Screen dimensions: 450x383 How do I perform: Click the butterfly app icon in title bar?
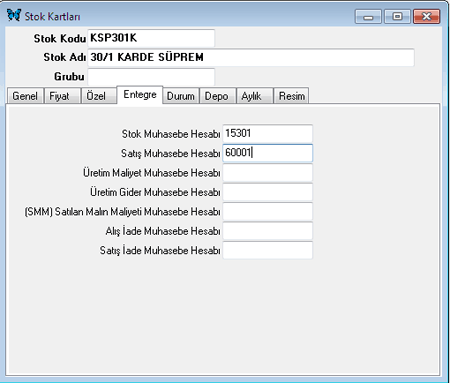14,15
